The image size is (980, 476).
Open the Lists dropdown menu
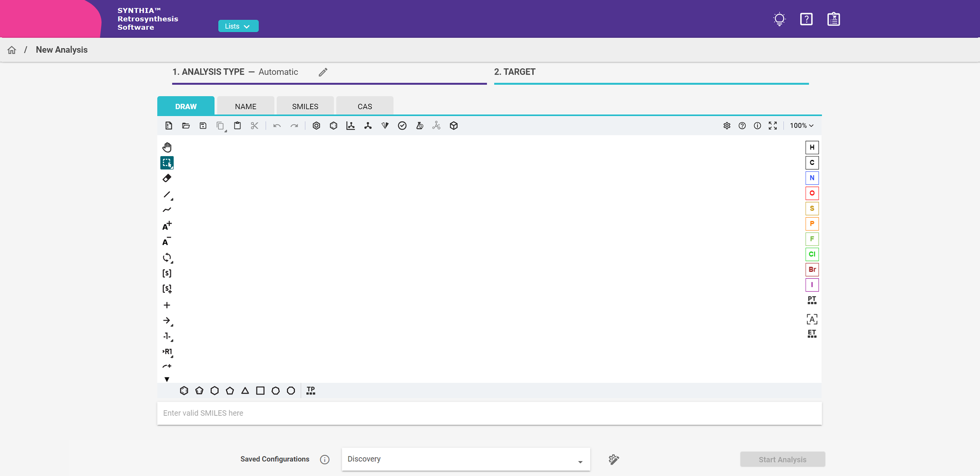(x=238, y=26)
